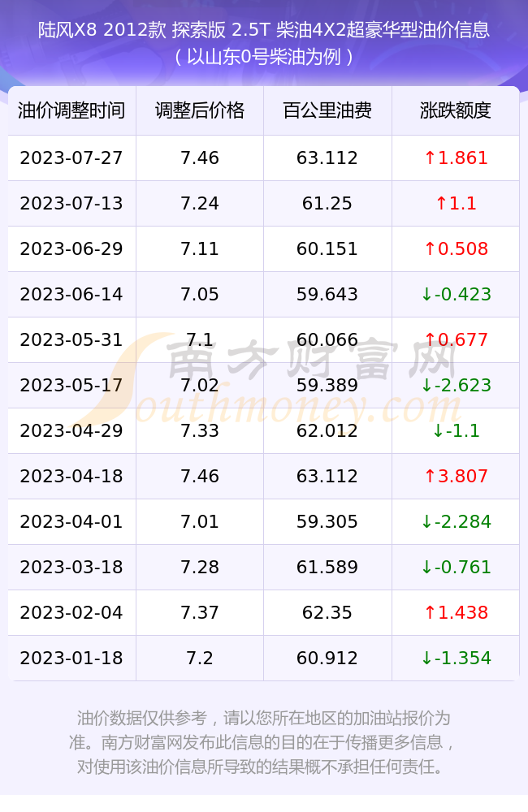Select the 2023-04-29 date cell
Image resolution: width=528 pixels, height=812 pixels.
coord(71,430)
